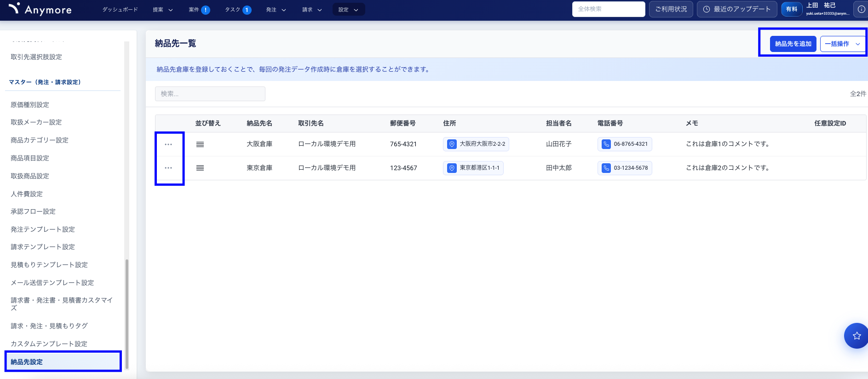This screenshot has height=379, width=868.
Task: Open the 案件 nav item
Action: tap(194, 10)
